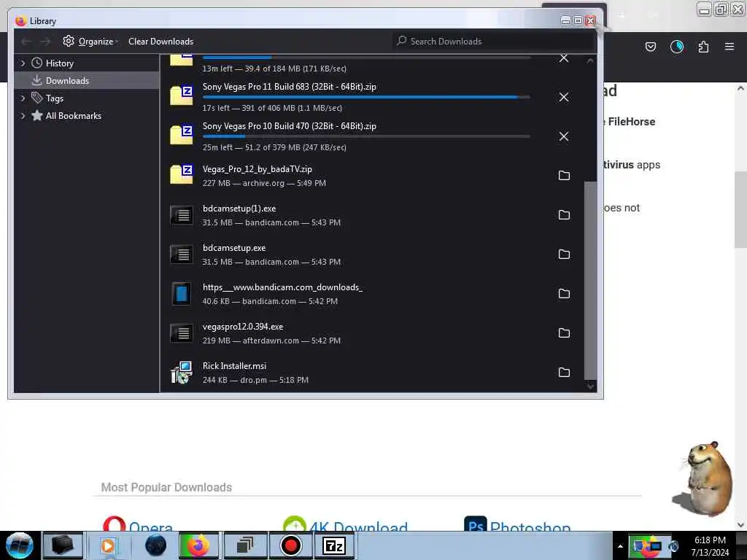The width and height of the screenshot is (747, 560).
Task: Open containing folder for Rick Installer.msi
Action: tap(564, 373)
